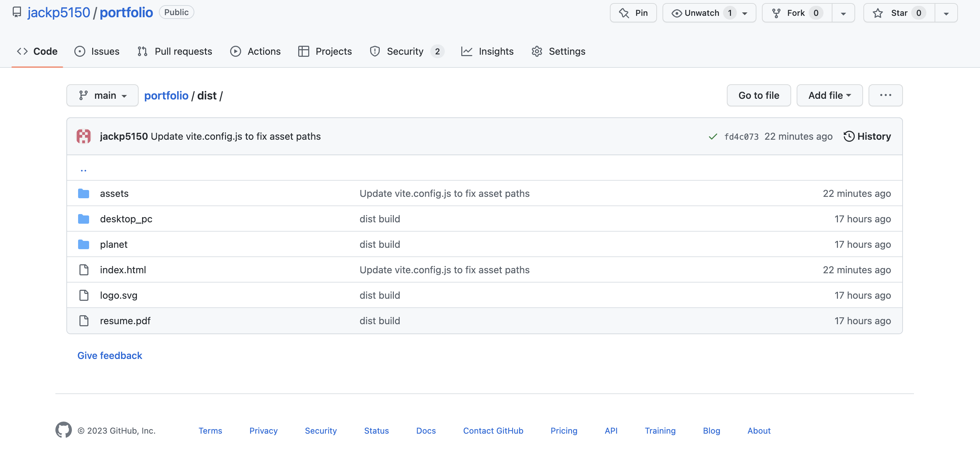
Task: Open the Privacy footer link
Action: pos(263,431)
